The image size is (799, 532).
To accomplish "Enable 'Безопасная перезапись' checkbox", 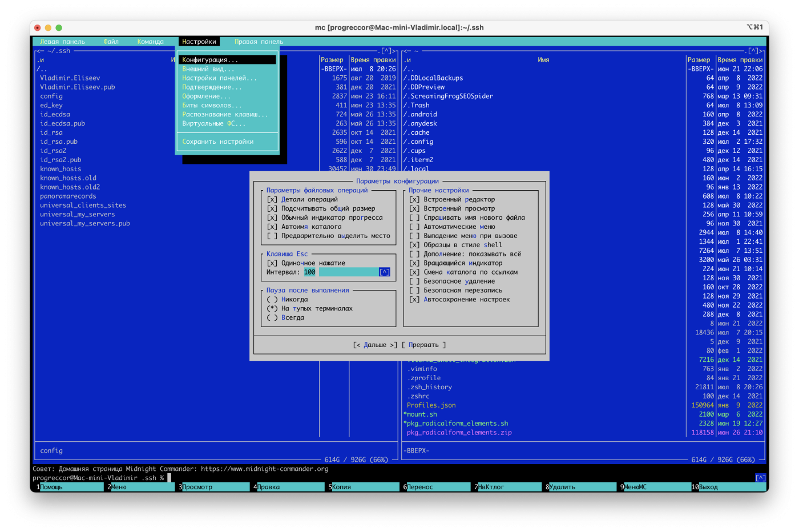I will (x=414, y=291).
